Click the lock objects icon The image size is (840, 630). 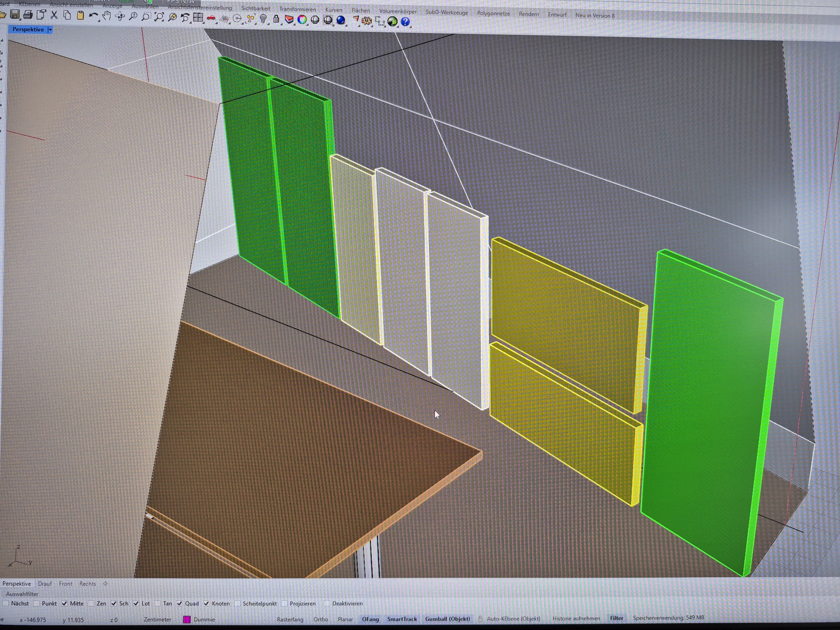tap(276, 19)
